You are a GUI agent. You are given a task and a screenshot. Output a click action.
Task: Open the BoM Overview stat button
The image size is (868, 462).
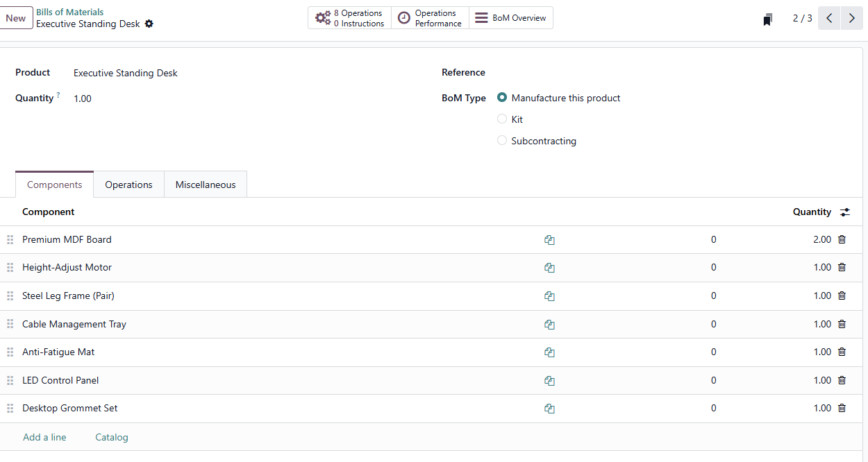coord(511,18)
